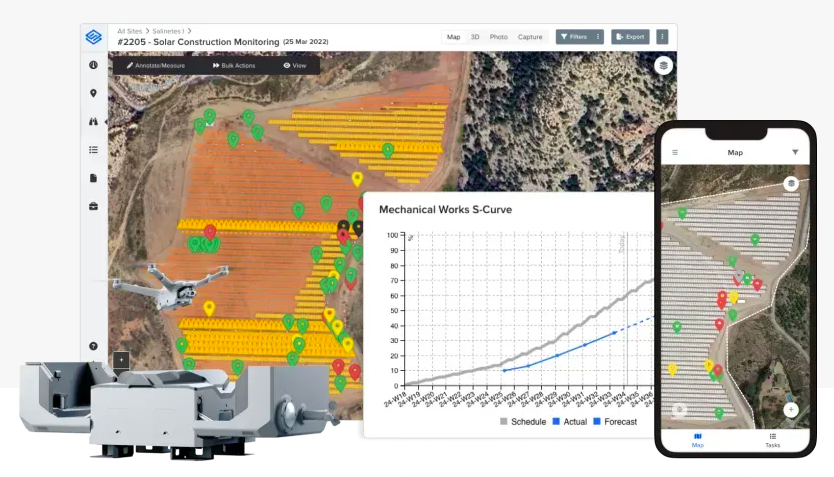Click the drone image over the map

pyautogui.click(x=171, y=286)
